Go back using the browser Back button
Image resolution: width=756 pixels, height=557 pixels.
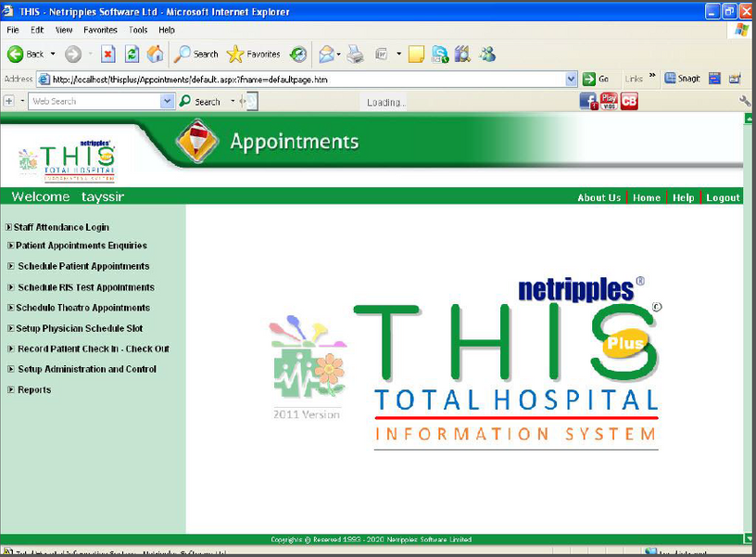tap(25, 54)
